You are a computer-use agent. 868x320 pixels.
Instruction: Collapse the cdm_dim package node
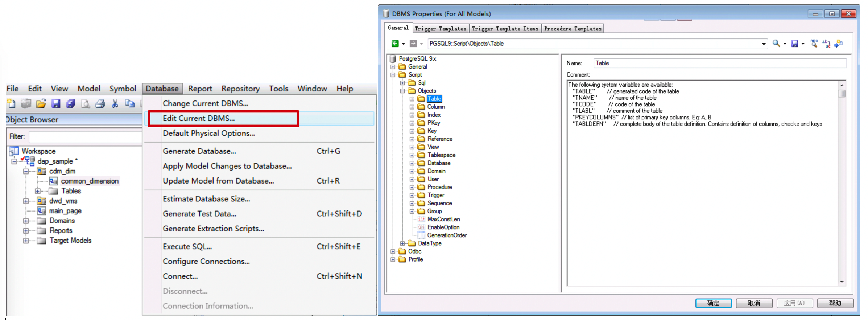tap(26, 171)
